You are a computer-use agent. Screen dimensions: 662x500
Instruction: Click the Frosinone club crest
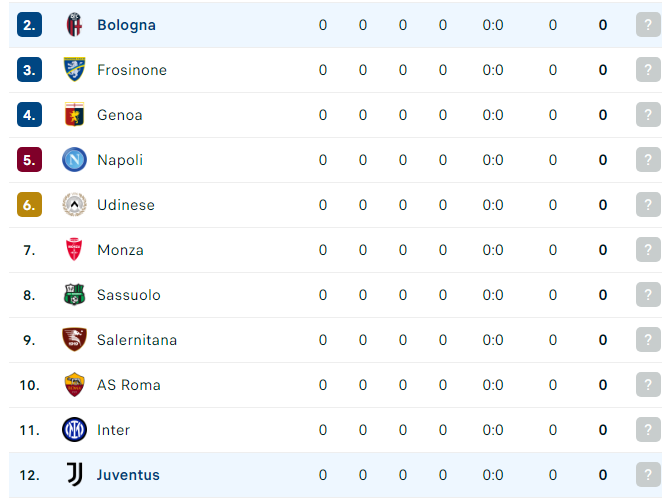tap(74, 70)
